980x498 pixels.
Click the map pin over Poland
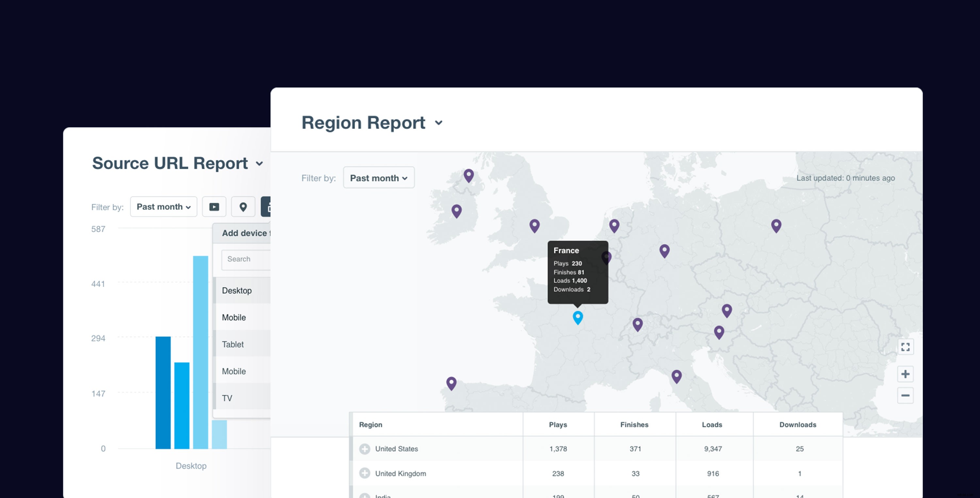(776, 226)
